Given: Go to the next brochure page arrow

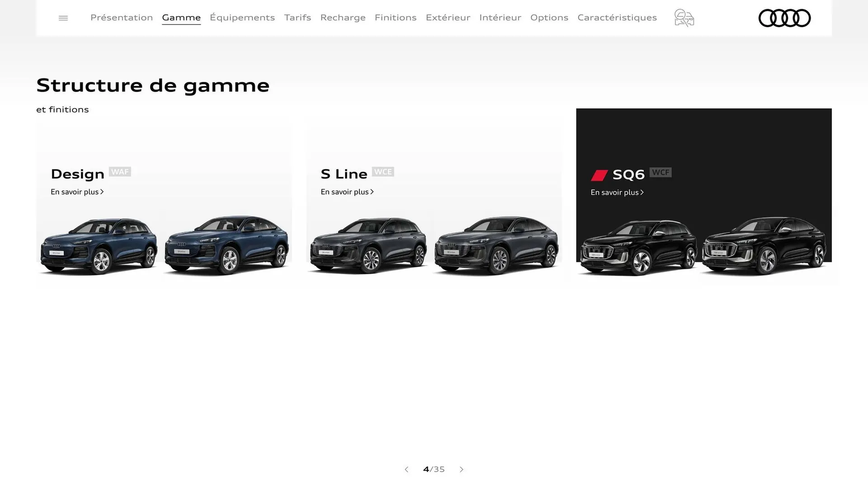Looking at the screenshot, I should coord(462,469).
